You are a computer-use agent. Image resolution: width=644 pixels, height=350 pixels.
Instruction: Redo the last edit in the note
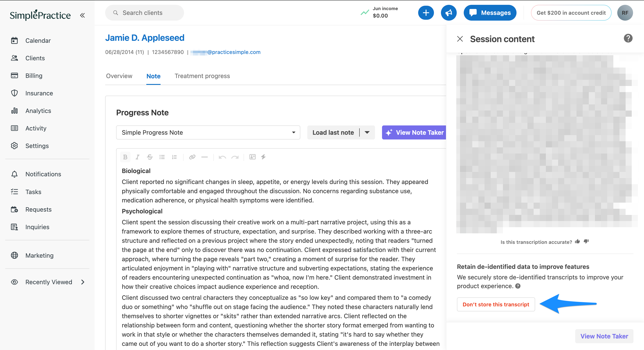click(235, 157)
